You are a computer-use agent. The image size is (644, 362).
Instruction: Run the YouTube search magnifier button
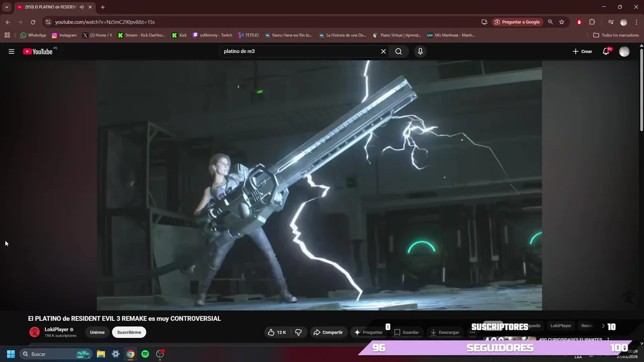coord(398,51)
